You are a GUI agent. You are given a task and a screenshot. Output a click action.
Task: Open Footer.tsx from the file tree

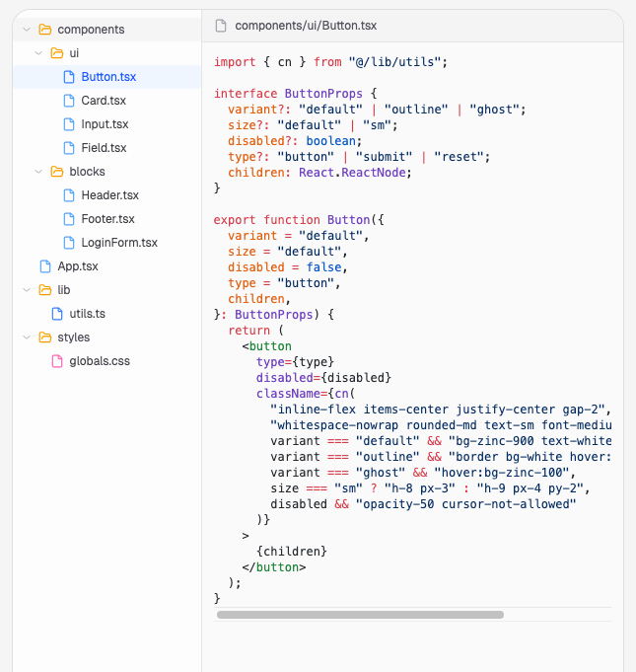pos(107,219)
